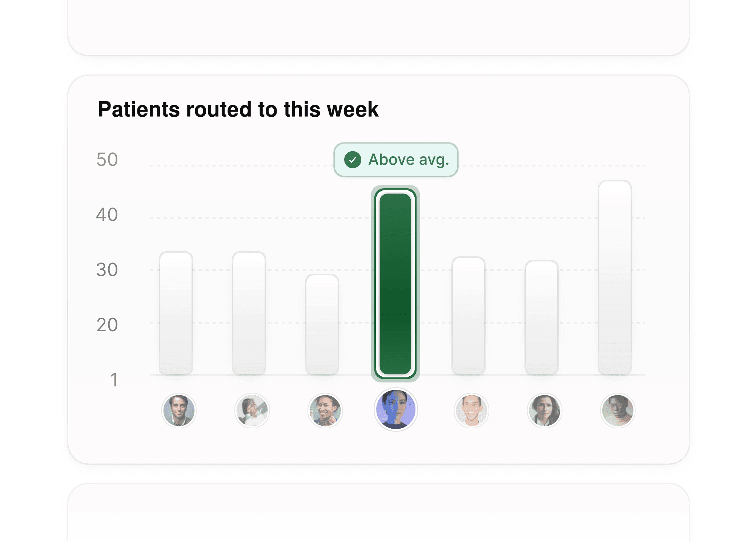Image resolution: width=756 pixels, height=541 pixels.
Task: Click the fifth clinician's avatar
Action: (471, 410)
